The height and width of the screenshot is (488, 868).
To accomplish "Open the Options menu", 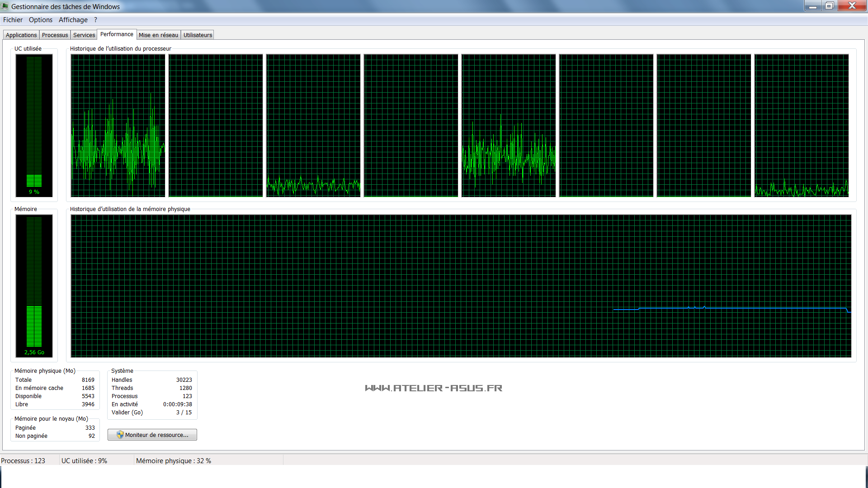I will (x=41, y=20).
